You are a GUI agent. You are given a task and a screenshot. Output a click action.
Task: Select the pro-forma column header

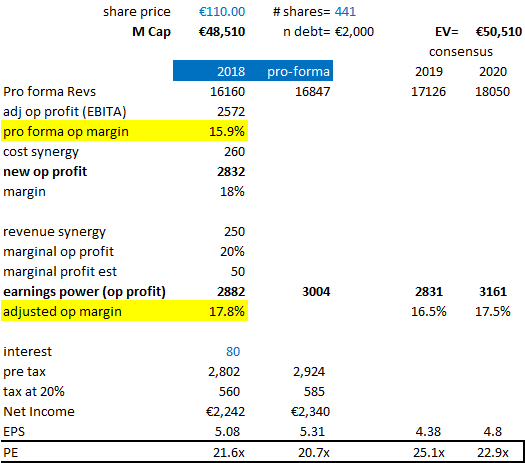[x=298, y=72]
